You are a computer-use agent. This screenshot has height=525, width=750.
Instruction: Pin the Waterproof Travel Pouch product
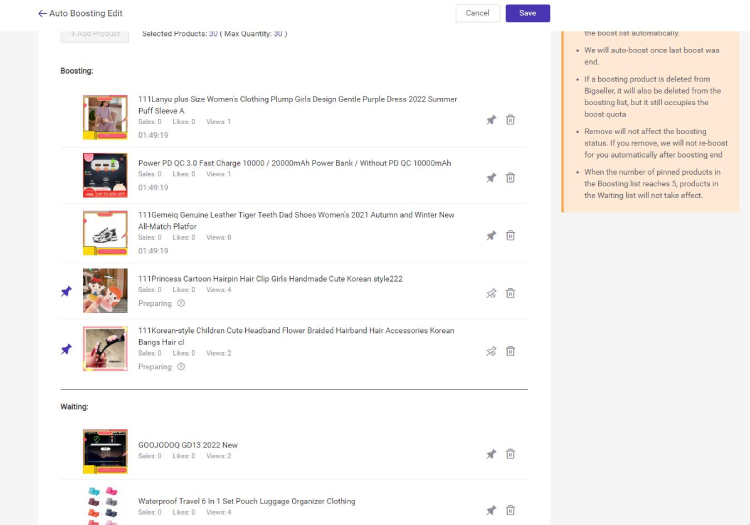(491, 510)
